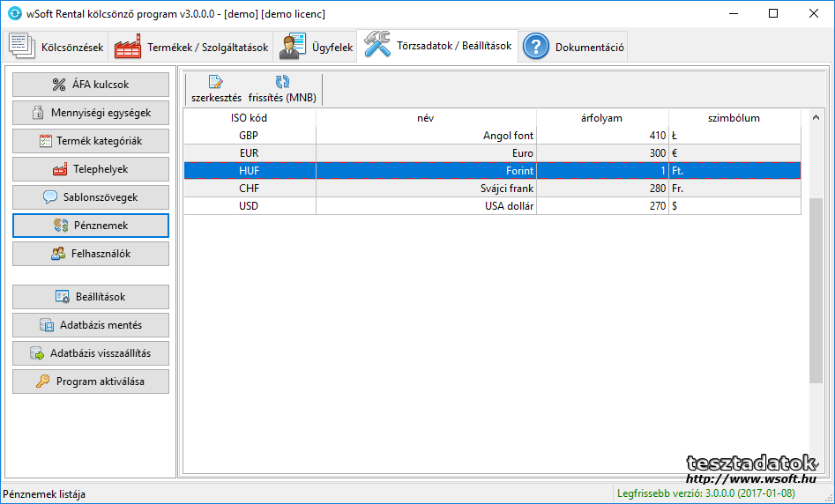The width and height of the screenshot is (835, 504).
Task: Switch to Termékek / Szolgáltatások tab
Action: 190,47
